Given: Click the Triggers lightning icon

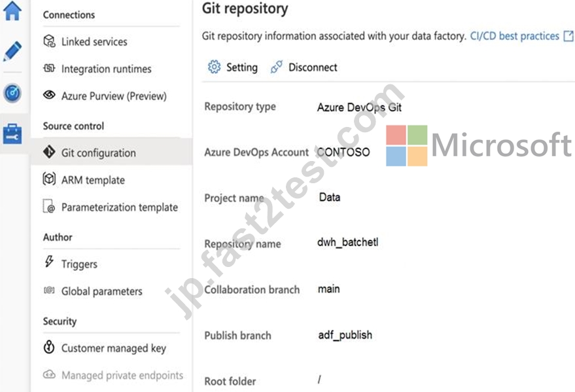Looking at the screenshot, I should pyautogui.click(x=49, y=262).
